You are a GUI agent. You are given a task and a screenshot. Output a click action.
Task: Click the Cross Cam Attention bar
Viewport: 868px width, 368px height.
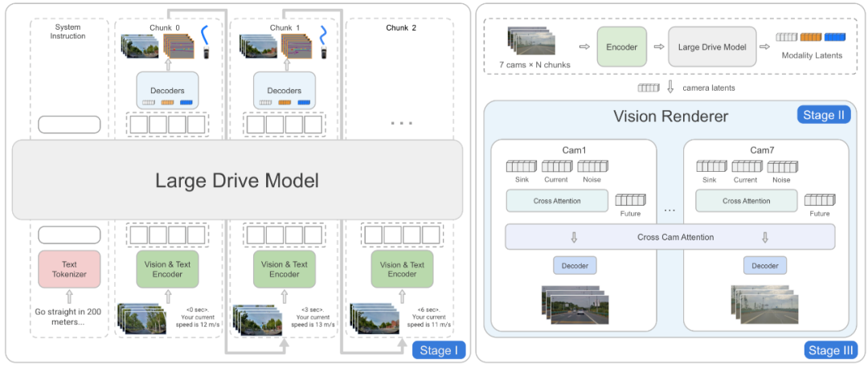coord(669,237)
